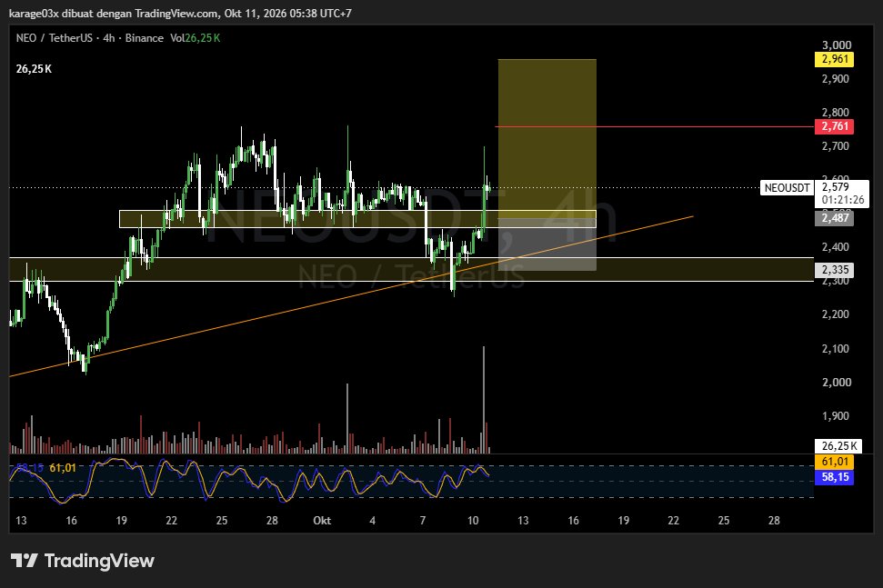The image size is (883, 588).
Task: Click the yellow 2,961 target price label
Action: (835, 59)
